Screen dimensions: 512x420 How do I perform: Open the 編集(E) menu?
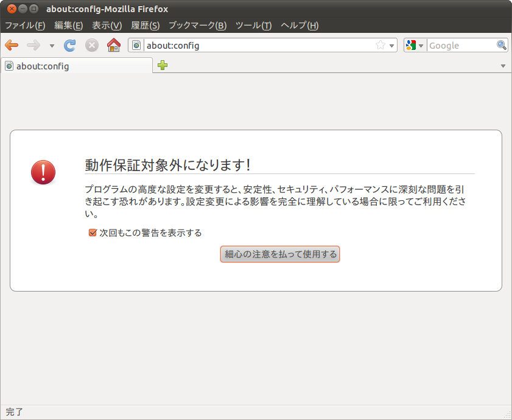coord(69,25)
